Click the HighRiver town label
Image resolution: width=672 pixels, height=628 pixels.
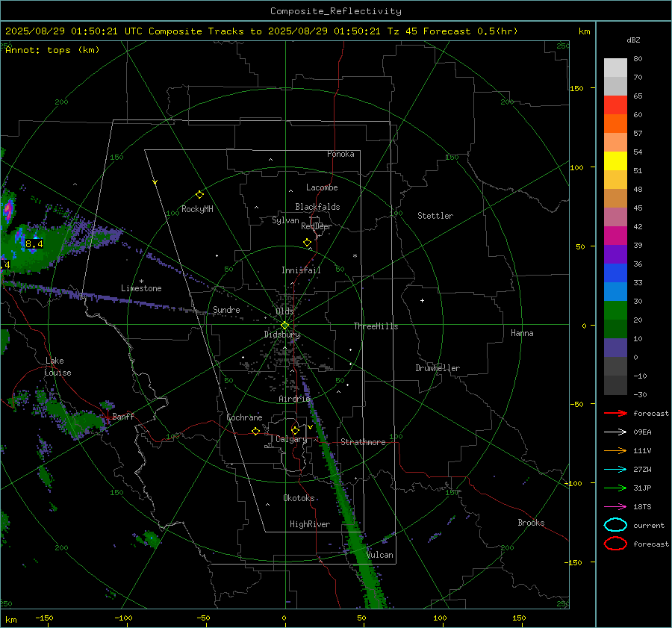[310, 524]
